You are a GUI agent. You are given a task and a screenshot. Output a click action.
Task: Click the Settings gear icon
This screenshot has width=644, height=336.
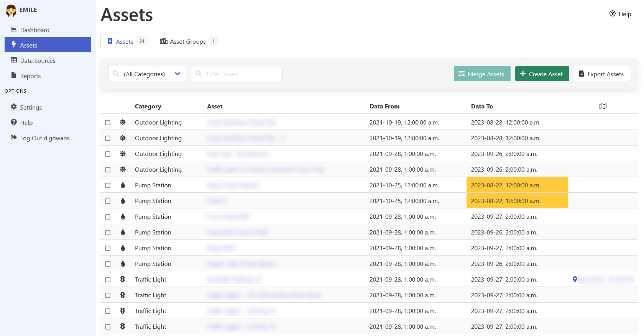pos(14,107)
